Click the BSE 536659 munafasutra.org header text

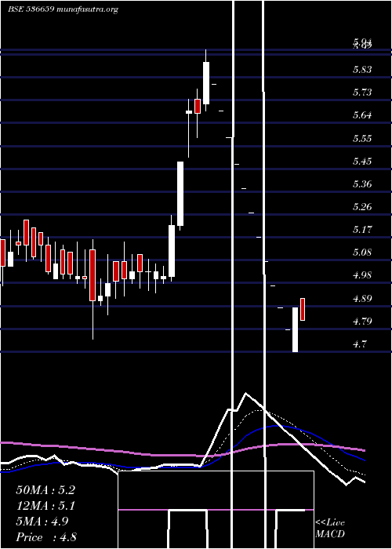(63, 9)
